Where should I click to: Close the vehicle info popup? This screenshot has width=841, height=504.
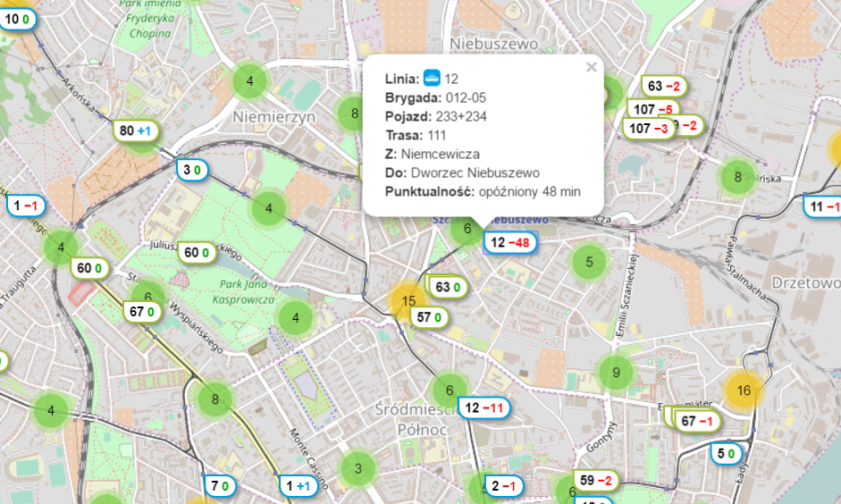[x=591, y=67]
